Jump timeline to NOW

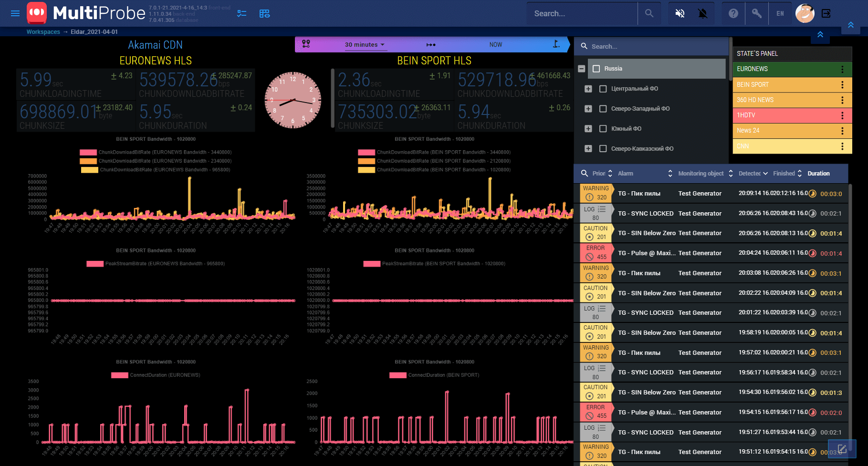point(496,45)
